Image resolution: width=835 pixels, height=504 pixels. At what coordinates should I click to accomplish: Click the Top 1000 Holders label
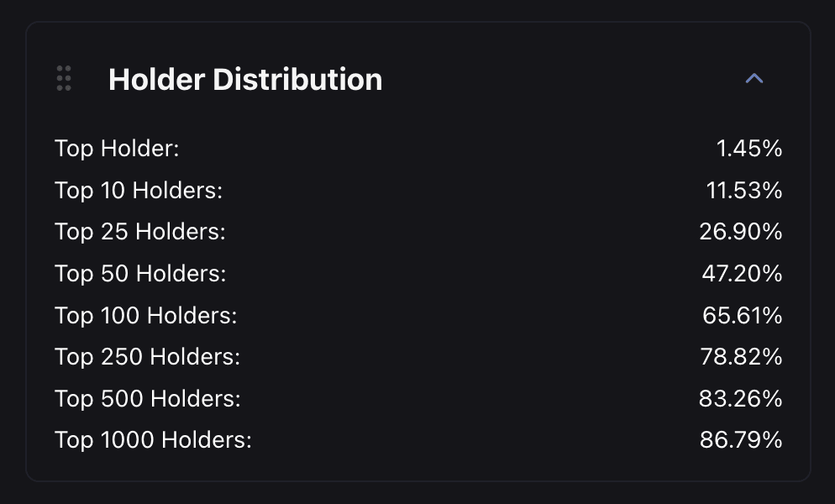[x=153, y=439]
